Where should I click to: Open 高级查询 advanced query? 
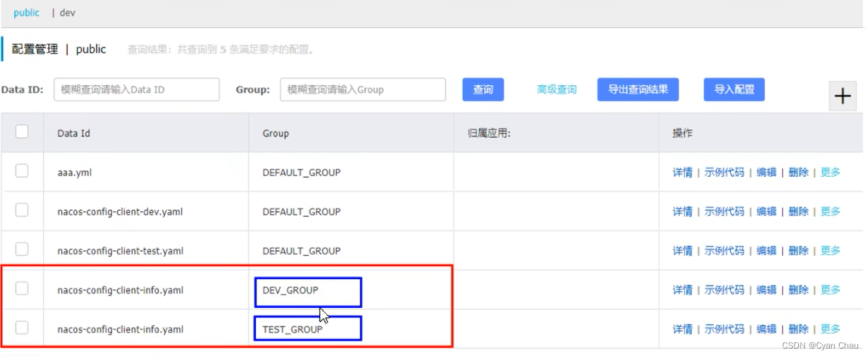(557, 90)
